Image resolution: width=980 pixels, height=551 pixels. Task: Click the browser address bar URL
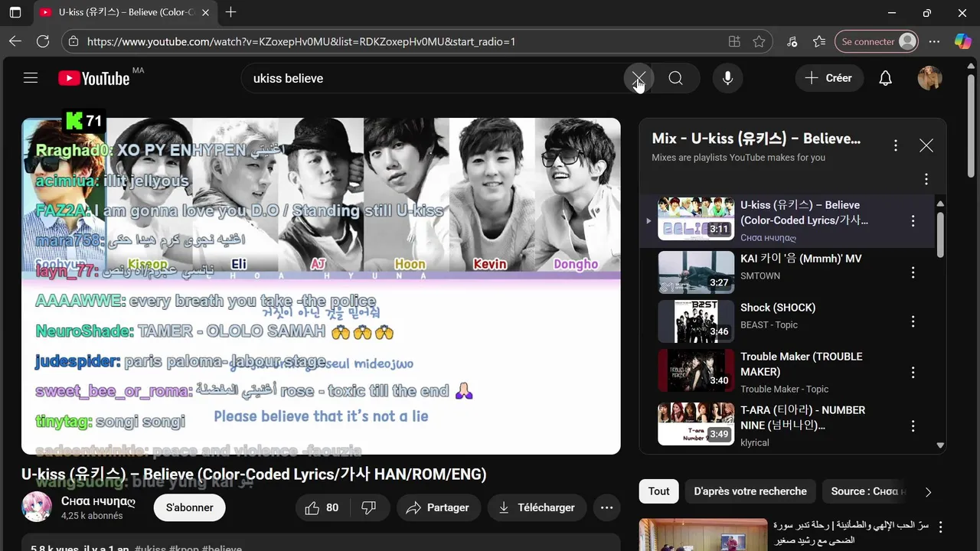pos(301,41)
